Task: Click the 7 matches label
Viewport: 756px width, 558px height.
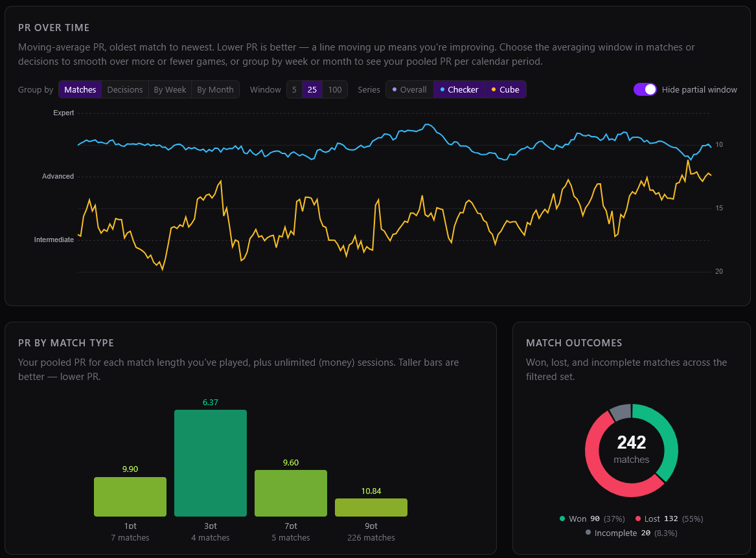Action: pyautogui.click(x=130, y=538)
